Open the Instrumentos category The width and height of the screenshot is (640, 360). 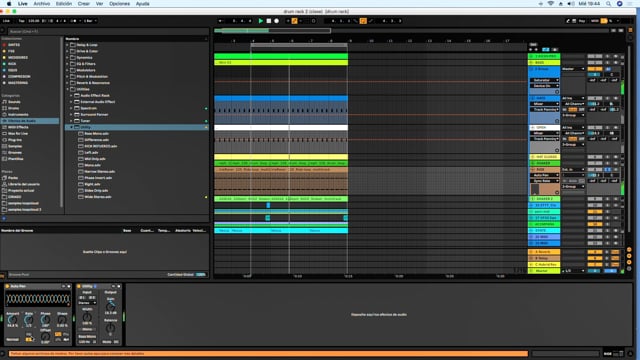[18, 115]
